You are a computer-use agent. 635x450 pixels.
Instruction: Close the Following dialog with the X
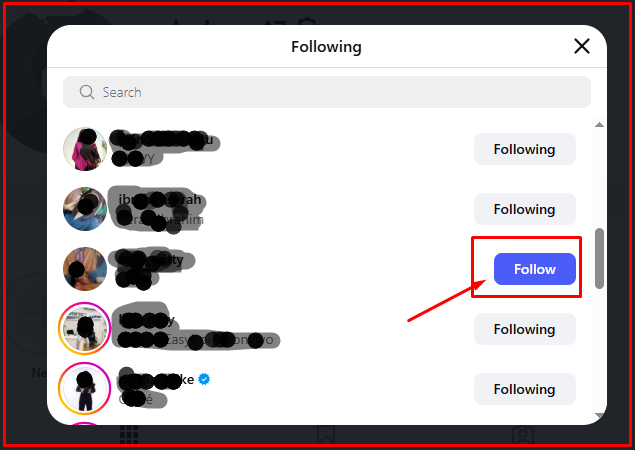pos(581,46)
